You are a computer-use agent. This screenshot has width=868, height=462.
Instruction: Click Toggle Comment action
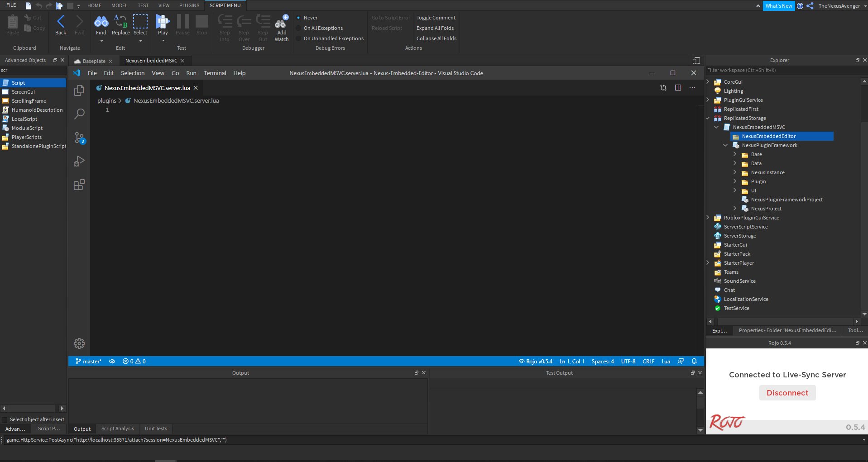[x=436, y=18]
